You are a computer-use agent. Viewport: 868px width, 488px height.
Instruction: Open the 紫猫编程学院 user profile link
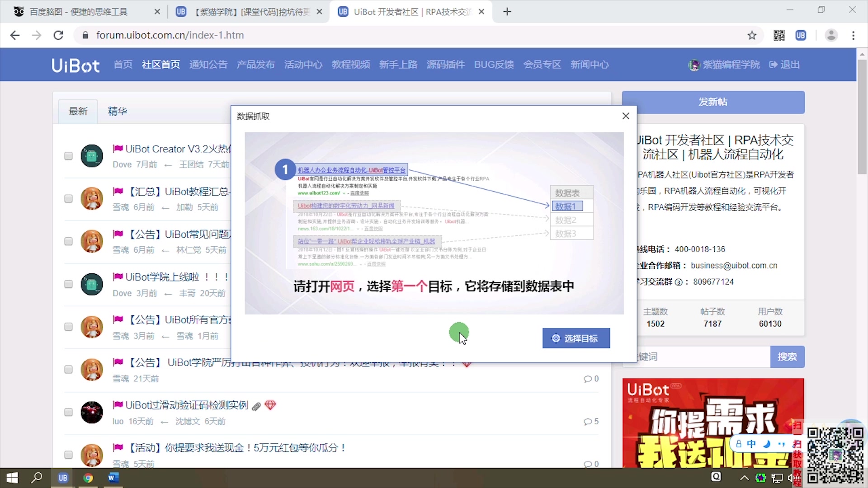coord(724,65)
